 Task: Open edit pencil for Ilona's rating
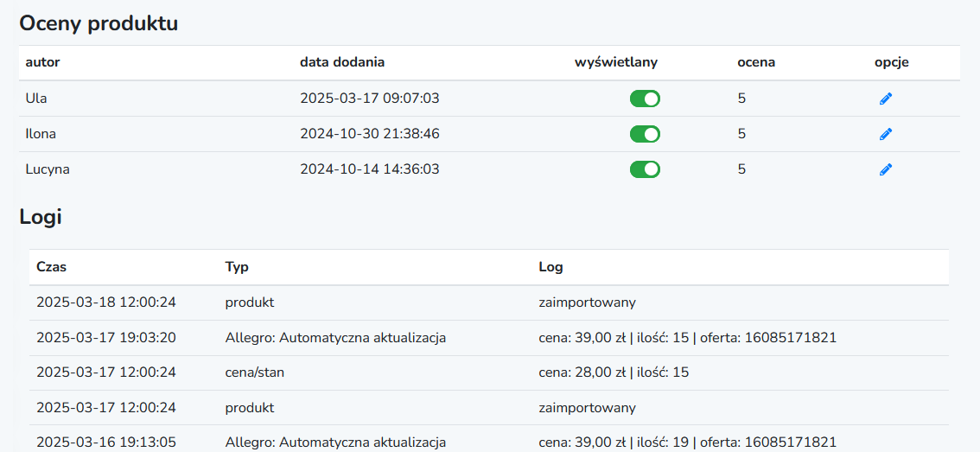pos(886,134)
